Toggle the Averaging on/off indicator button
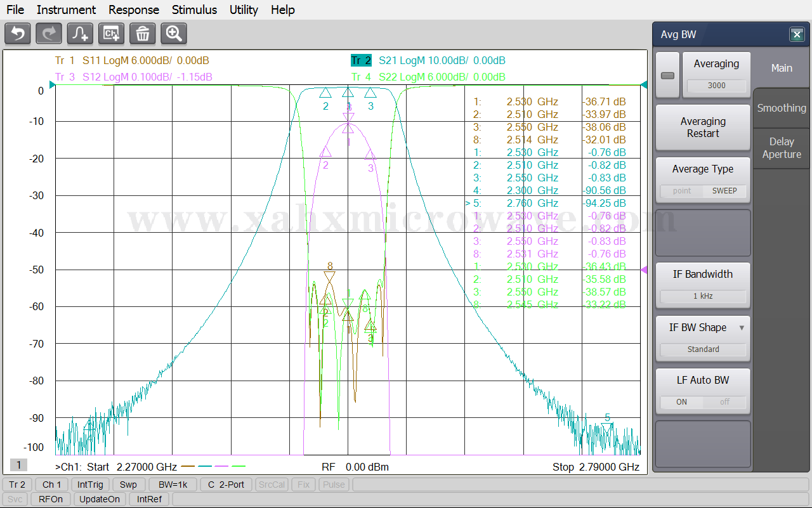 667,75
